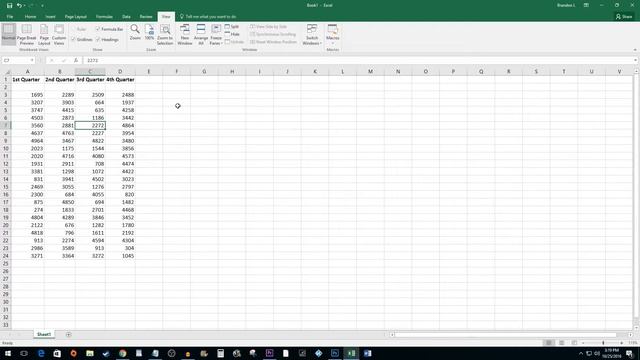Hide the current window

click(232, 34)
